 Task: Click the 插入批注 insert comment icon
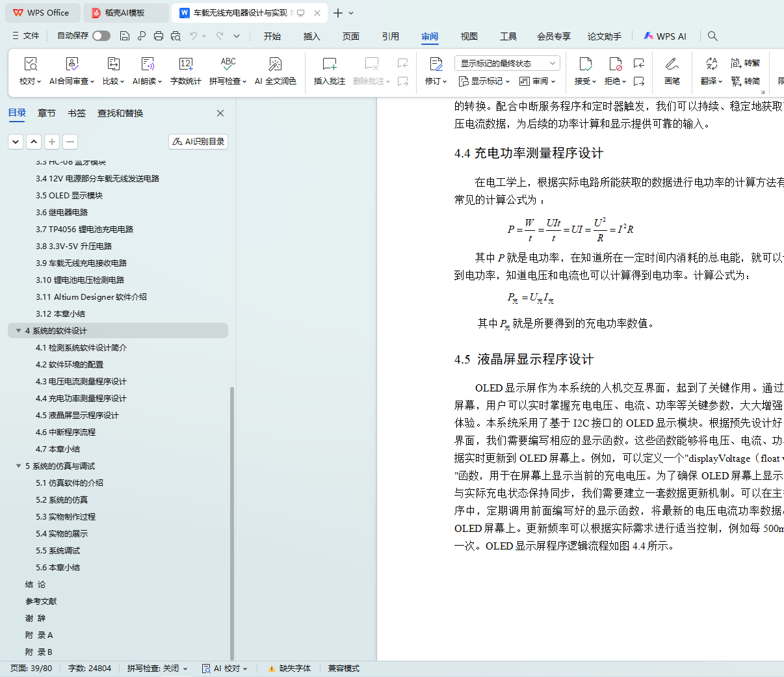(329, 64)
